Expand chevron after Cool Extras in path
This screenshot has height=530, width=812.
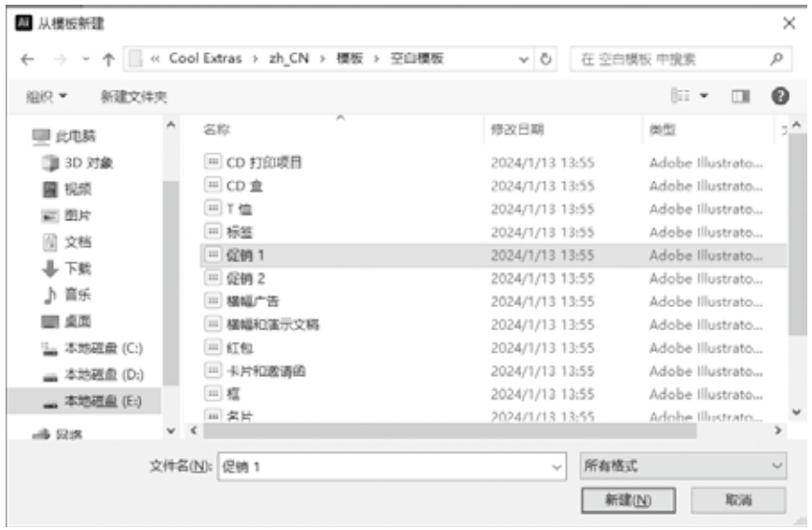pyautogui.click(x=255, y=59)
